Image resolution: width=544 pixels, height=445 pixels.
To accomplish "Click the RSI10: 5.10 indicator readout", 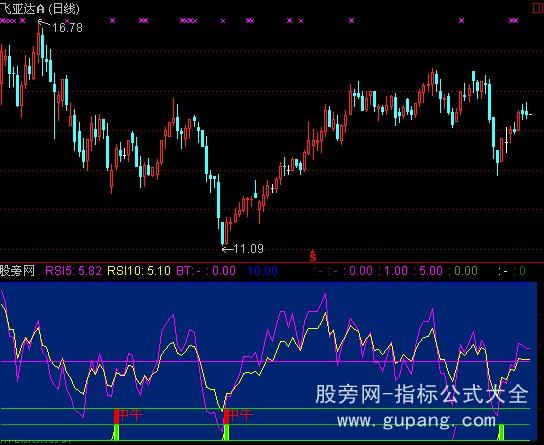I will pos(139,271).
